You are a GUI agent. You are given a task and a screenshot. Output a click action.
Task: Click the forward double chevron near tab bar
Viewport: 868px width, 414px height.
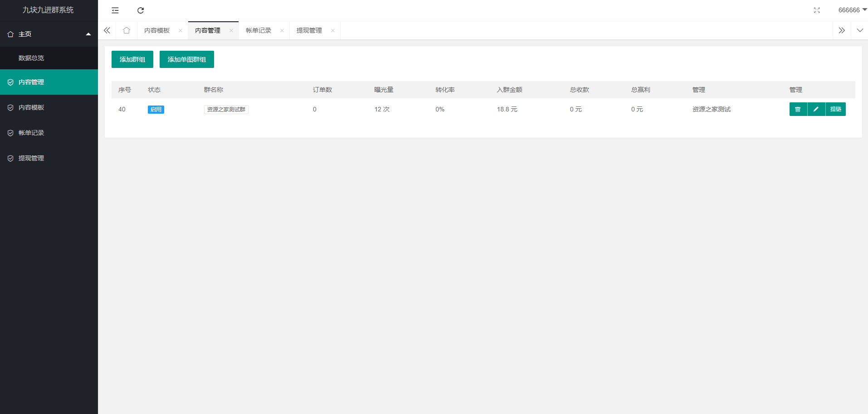coord(842,30)
